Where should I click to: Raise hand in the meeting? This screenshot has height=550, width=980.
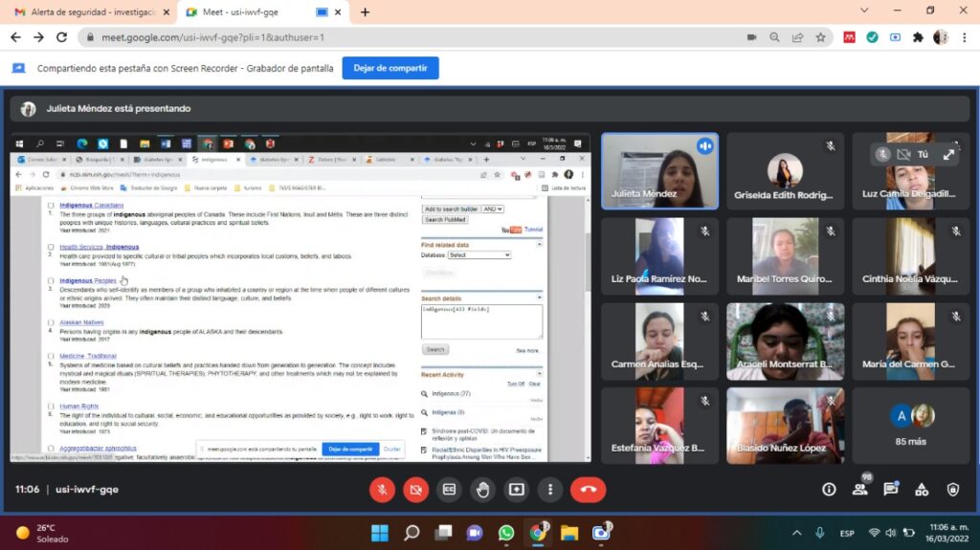(483, 490)
